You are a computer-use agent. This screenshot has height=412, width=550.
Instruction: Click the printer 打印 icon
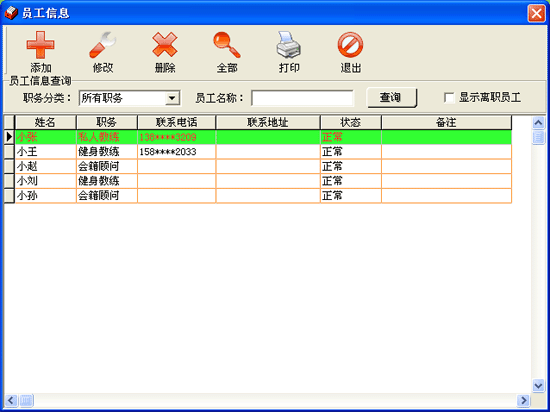[289, 45]
